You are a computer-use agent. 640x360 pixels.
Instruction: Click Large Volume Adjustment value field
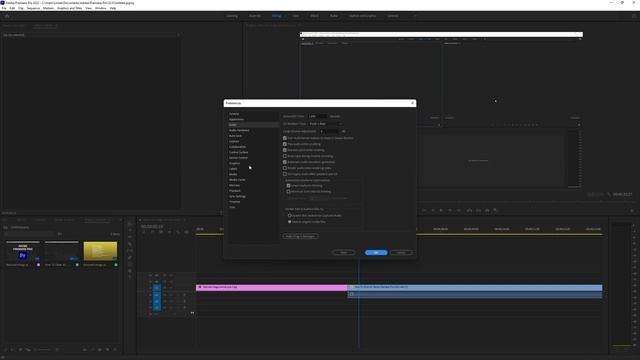(329, 131)
